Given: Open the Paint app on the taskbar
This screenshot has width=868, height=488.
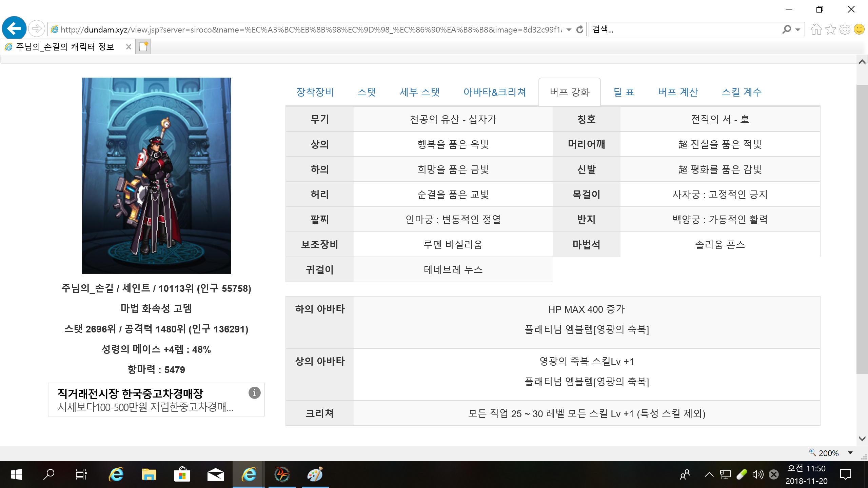Looking at the screenshot, I should click(x=315, y=474).
